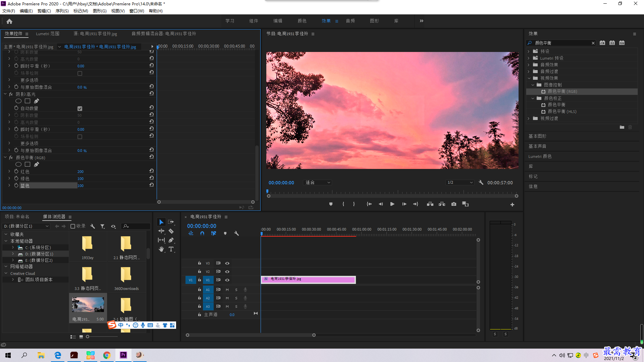Select the Pen tool in timeline tools
The height and width of the screenshot is (362, 644).
pyautogui.click(x=171, y=240)
